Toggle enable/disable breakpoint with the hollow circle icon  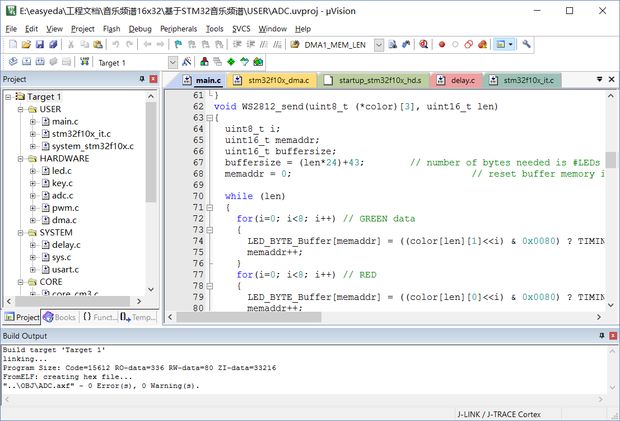[455, 44]
